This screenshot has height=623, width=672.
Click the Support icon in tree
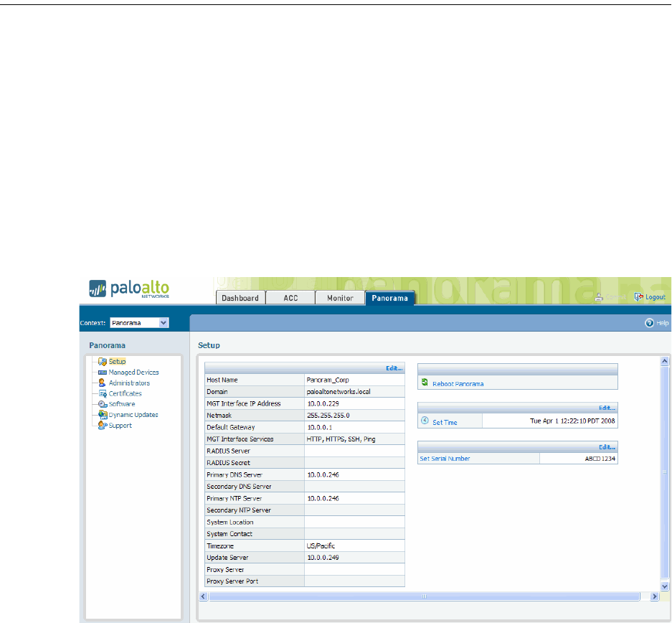[x=102, y=426]
